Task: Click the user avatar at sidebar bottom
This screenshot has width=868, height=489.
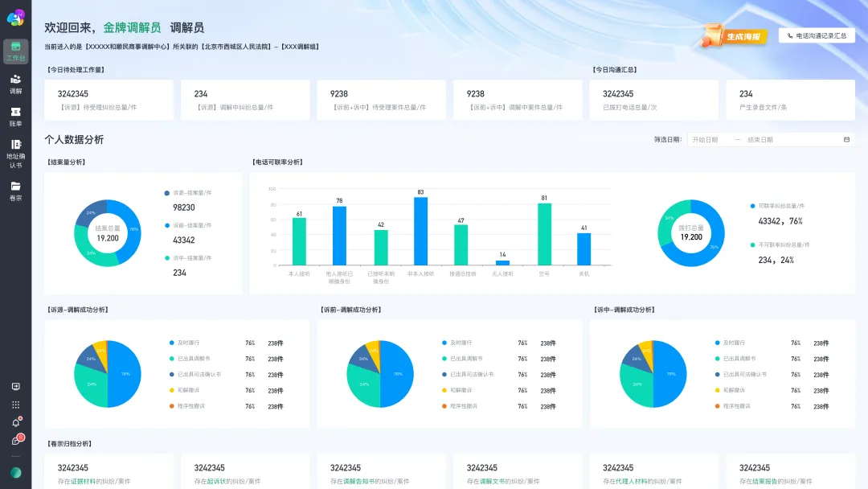Action: pos(15,472)
